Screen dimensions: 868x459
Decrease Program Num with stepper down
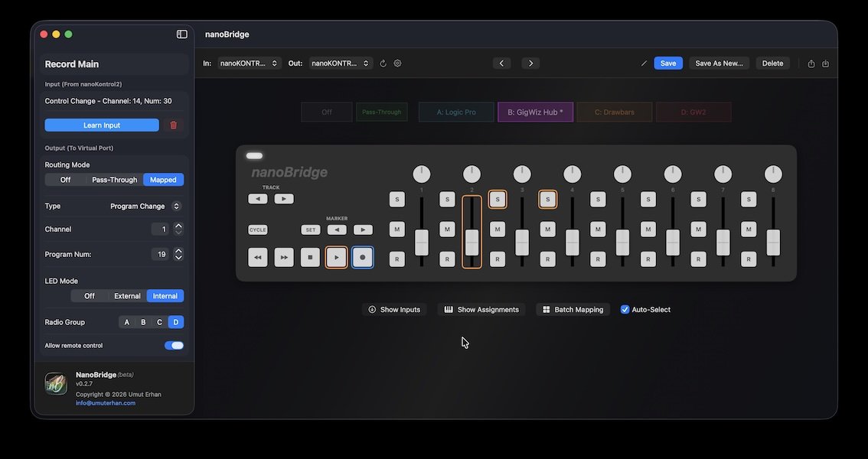point(178,258)
